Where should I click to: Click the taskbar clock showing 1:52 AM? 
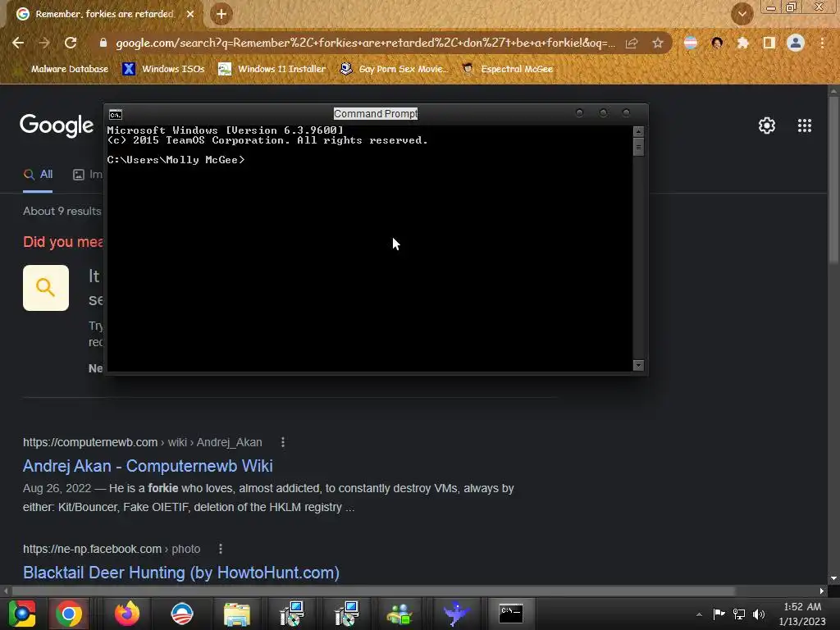coord(802,614)
